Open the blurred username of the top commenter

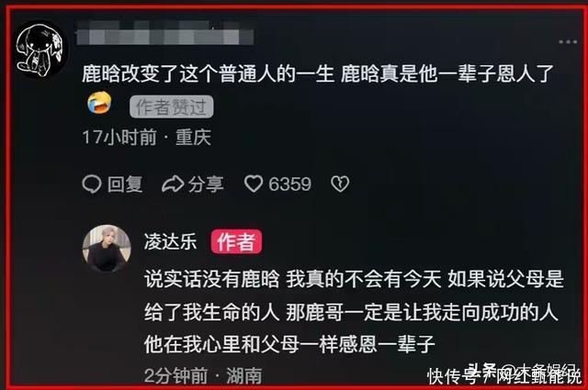click(x=164, y=33)
